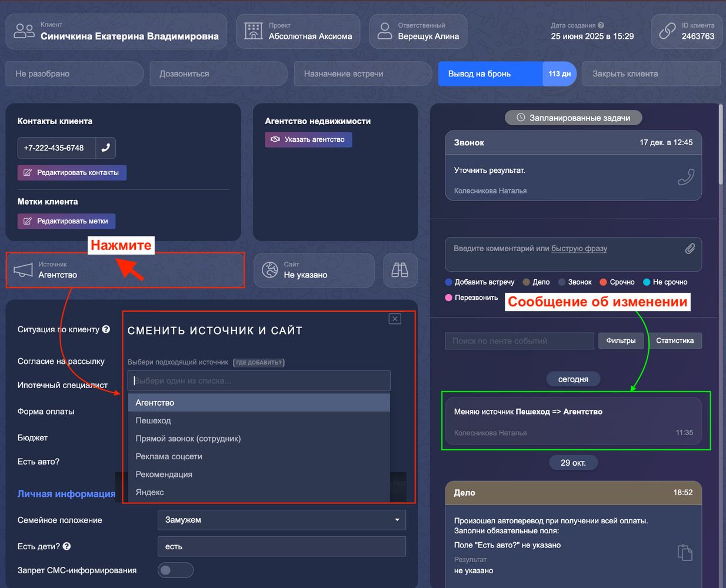
Task: Click the help icon near Ситуация по клиенту
Action: 106,329
